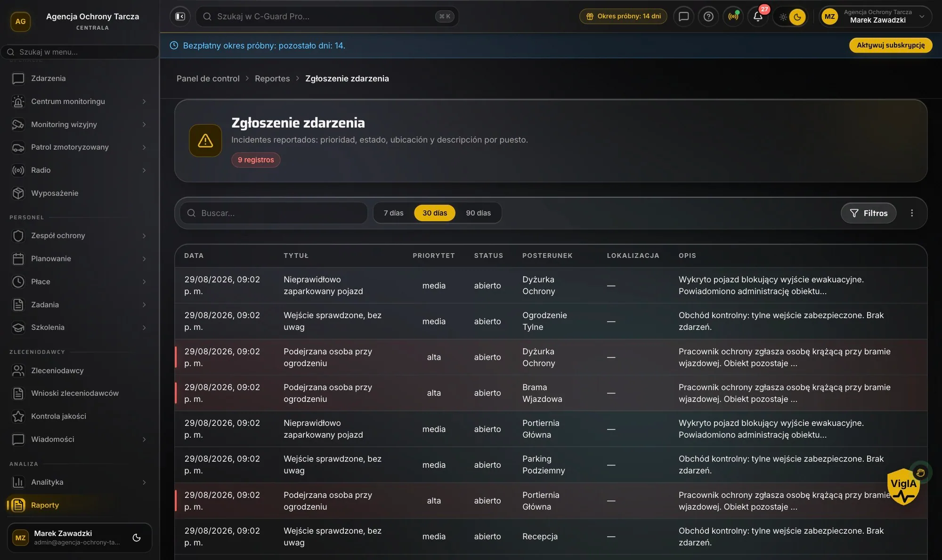
Task: Click the Zadania document icon
Action: tap(18, 305)
